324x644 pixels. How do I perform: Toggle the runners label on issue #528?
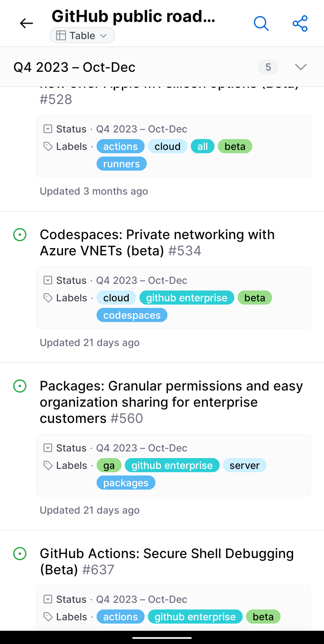121,164
